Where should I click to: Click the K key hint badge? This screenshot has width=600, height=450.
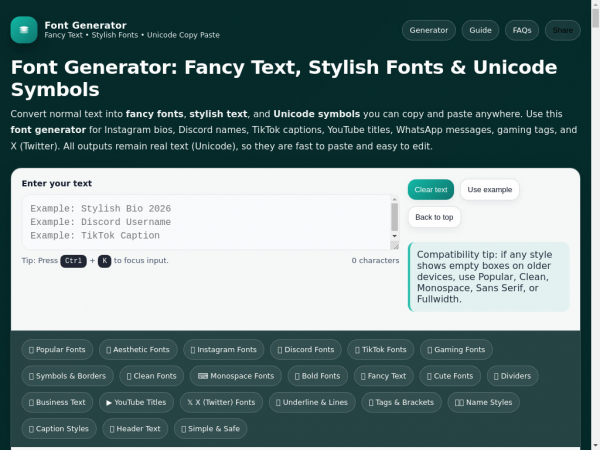[x=104, y=261]
